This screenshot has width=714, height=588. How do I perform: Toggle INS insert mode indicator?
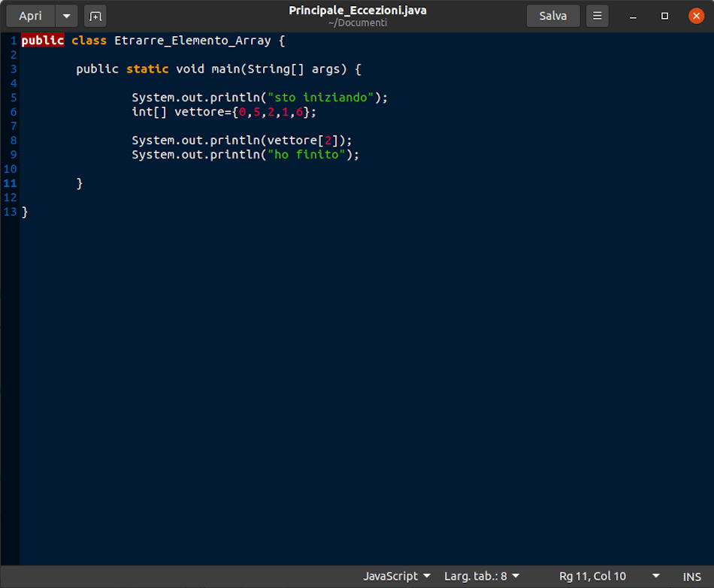click(691, 577)
